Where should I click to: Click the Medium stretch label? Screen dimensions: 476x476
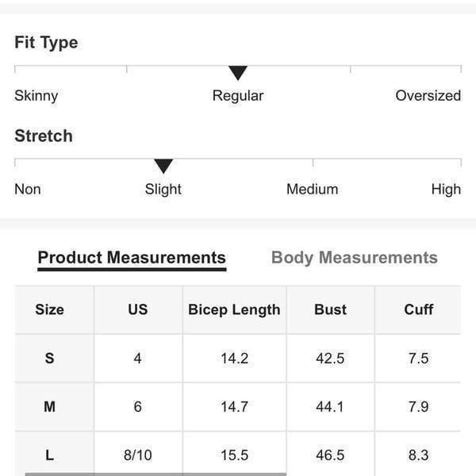click(x=312, y=189)
